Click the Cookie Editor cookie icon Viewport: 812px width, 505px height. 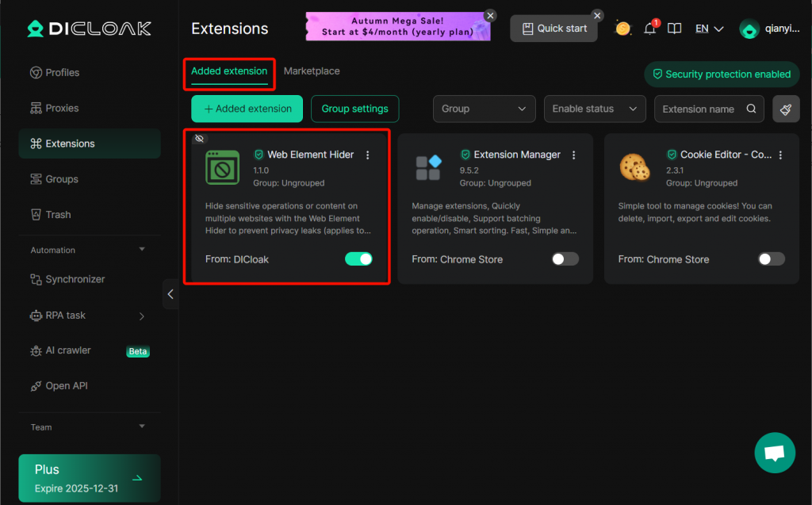(x=634, y=167)
